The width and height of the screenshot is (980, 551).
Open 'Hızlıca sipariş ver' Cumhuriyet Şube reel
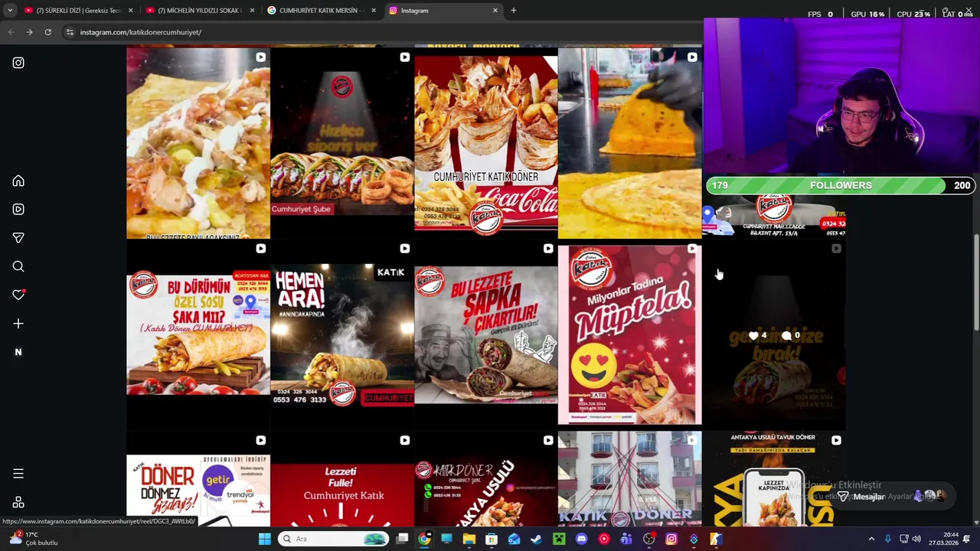341,142
